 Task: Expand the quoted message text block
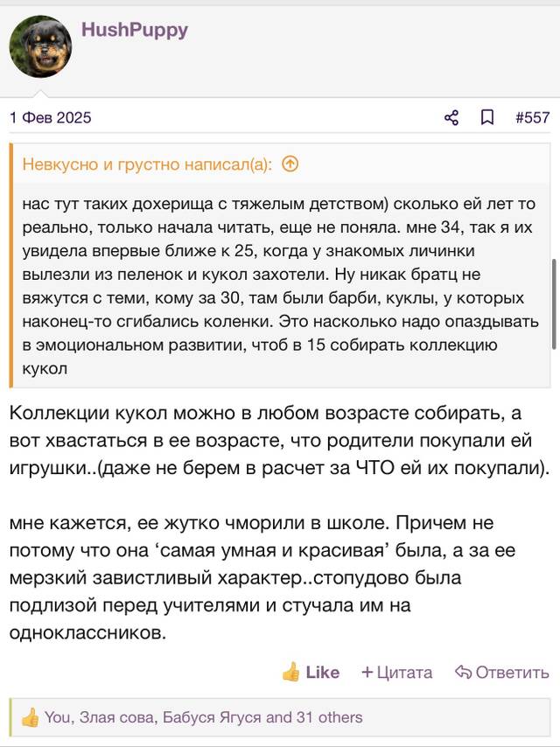281,286
